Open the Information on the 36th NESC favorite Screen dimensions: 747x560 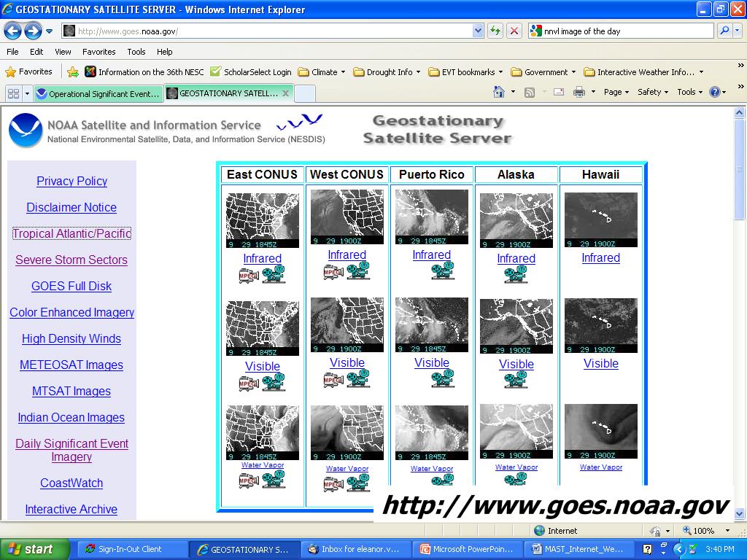tap(144, 72)
